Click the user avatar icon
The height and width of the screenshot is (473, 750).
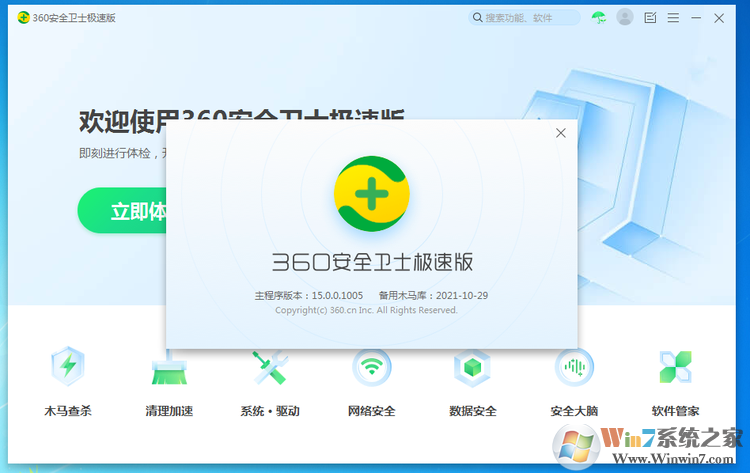pyautogui.click(x=625, y=17)
